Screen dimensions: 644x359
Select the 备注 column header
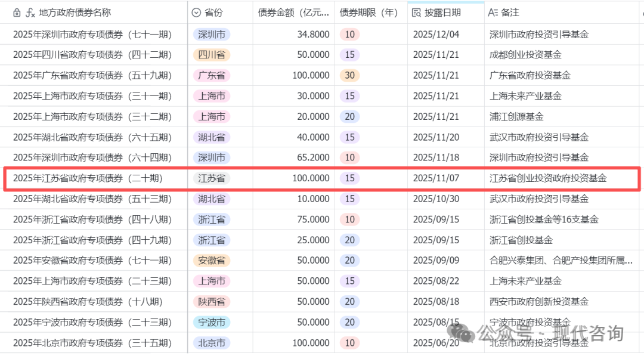[562, 13]
